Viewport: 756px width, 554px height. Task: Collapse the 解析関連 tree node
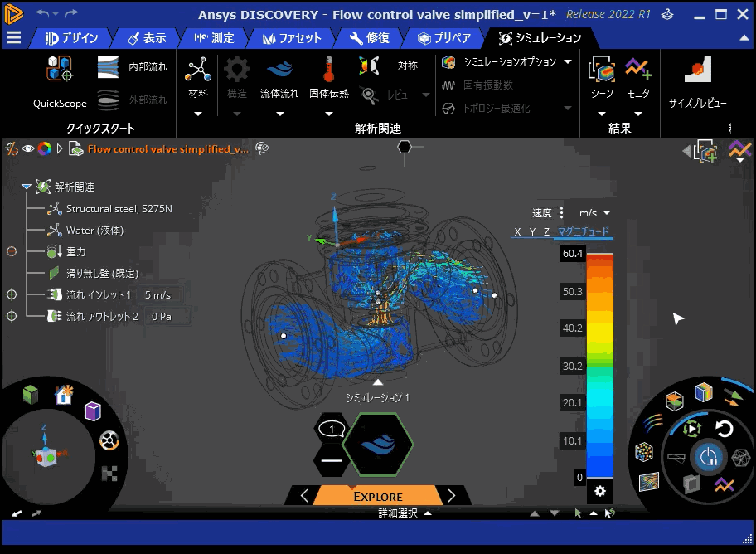26,187
